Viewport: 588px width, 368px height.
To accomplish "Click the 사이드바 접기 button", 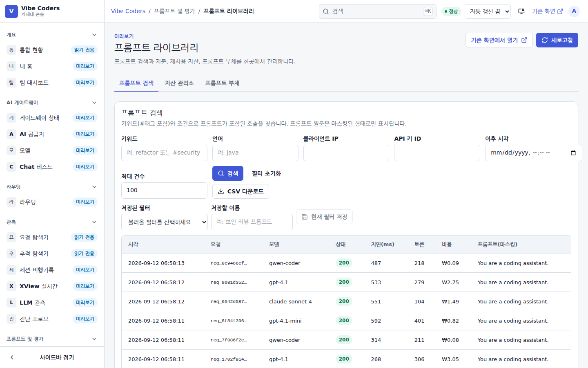I will 52,357.
